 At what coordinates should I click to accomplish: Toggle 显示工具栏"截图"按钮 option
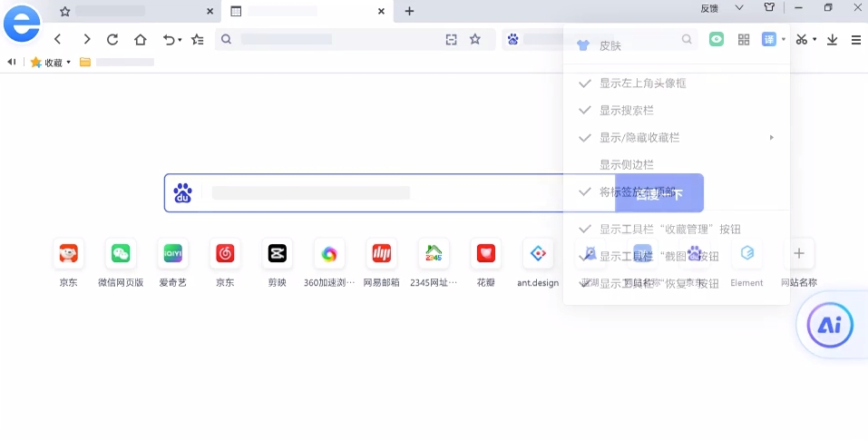click(x=677, y=256)
